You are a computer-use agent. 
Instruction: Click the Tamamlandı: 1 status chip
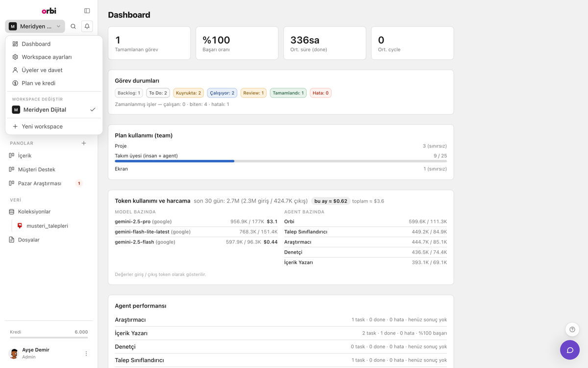288,93
